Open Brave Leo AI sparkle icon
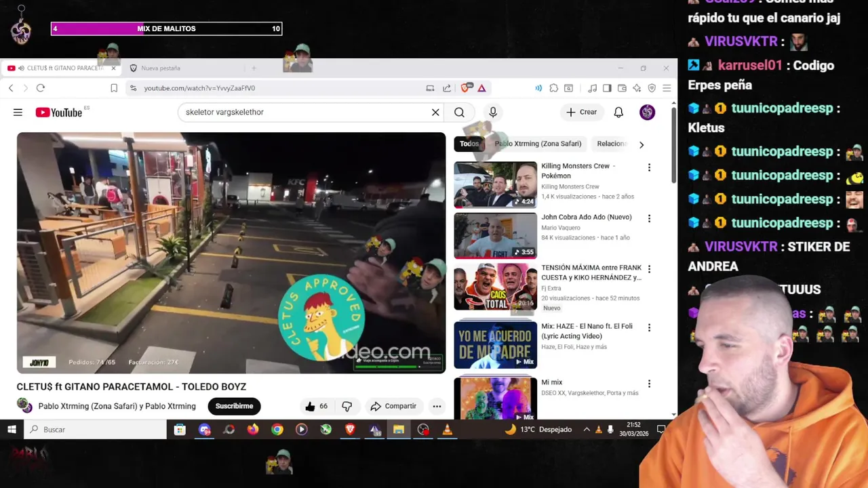 click(637, 88)
